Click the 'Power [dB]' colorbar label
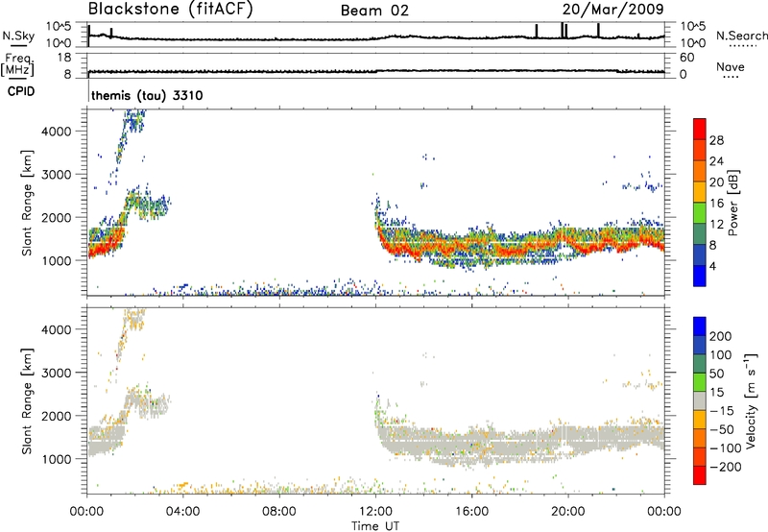The image size is (768, 532). (733, 203)
